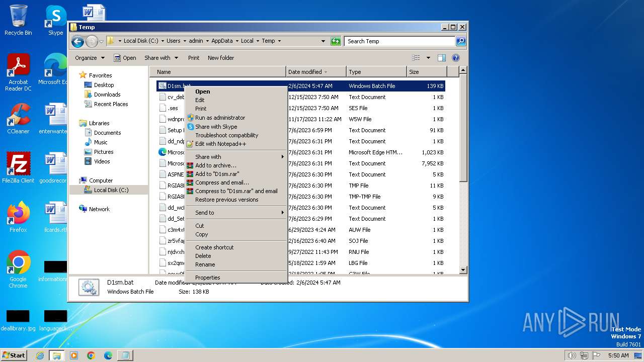Click the taskbar clock showing 5:50 AM
The height and width of the screenshot is (362, 644).
[618, 355]
